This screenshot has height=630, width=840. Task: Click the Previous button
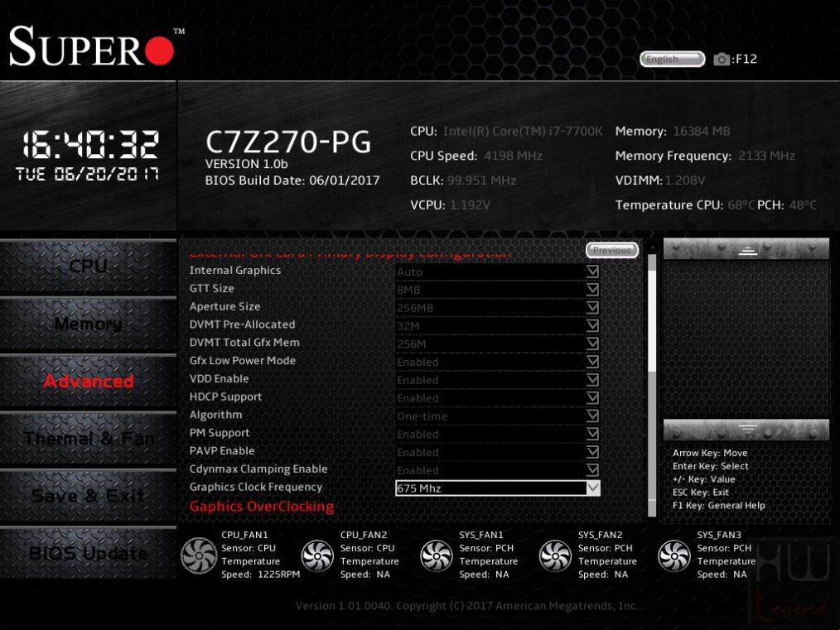click(612, 250)
